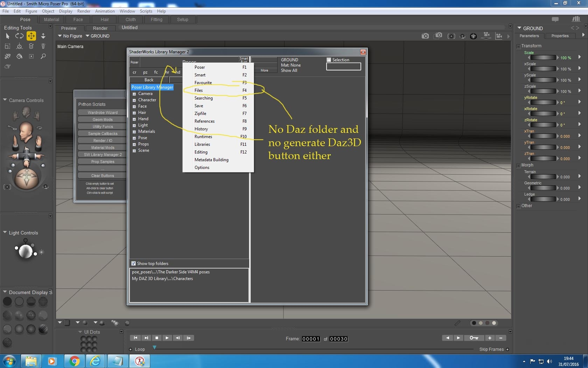Expand the Materials folder in library tree
The width and height of the screenshot is (588, 368).
134,132
